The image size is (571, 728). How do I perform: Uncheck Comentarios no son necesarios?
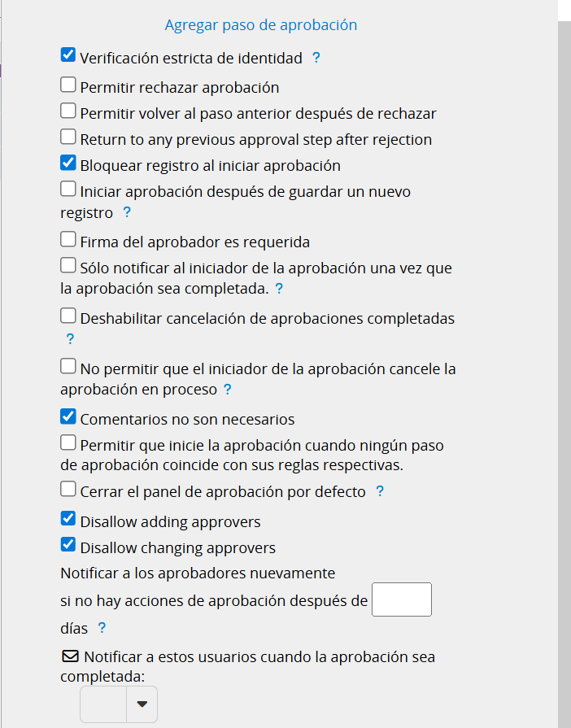point(68,417)
